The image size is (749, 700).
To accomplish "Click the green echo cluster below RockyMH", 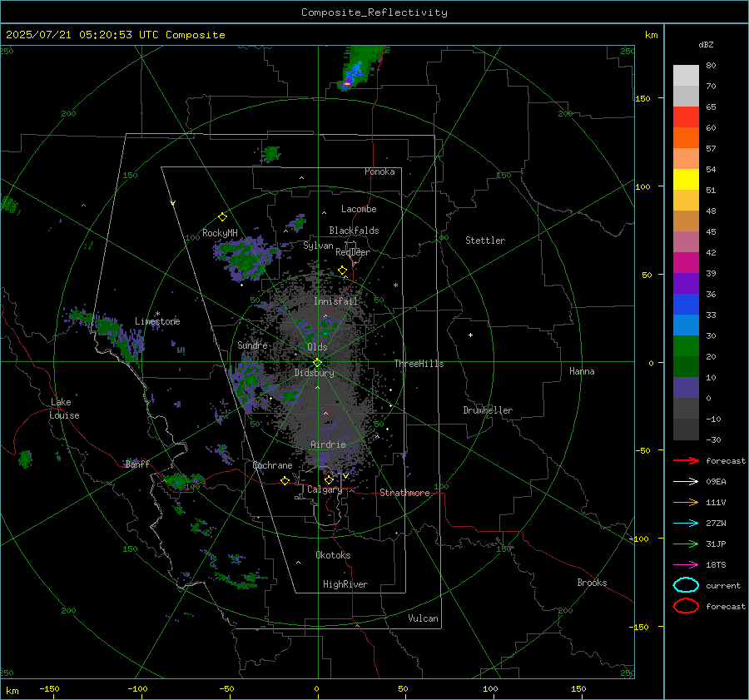I will (x=246, y=258).
